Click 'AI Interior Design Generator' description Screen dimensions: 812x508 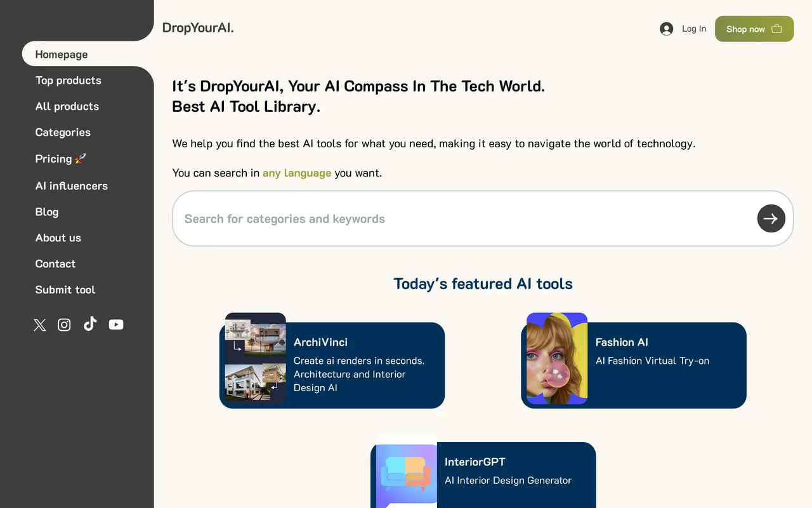pos(508,481)
